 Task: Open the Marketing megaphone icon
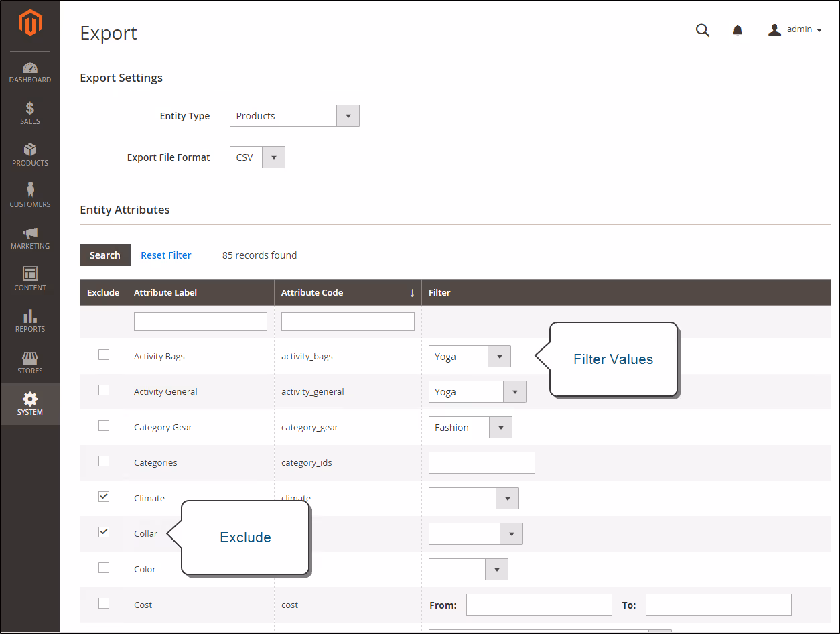[29, 238]
